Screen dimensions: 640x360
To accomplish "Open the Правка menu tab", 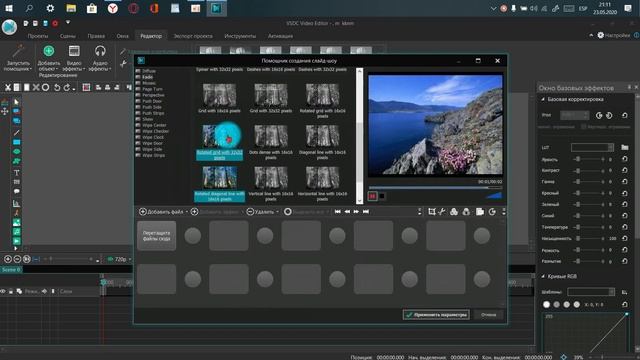I will click(96, 36).
